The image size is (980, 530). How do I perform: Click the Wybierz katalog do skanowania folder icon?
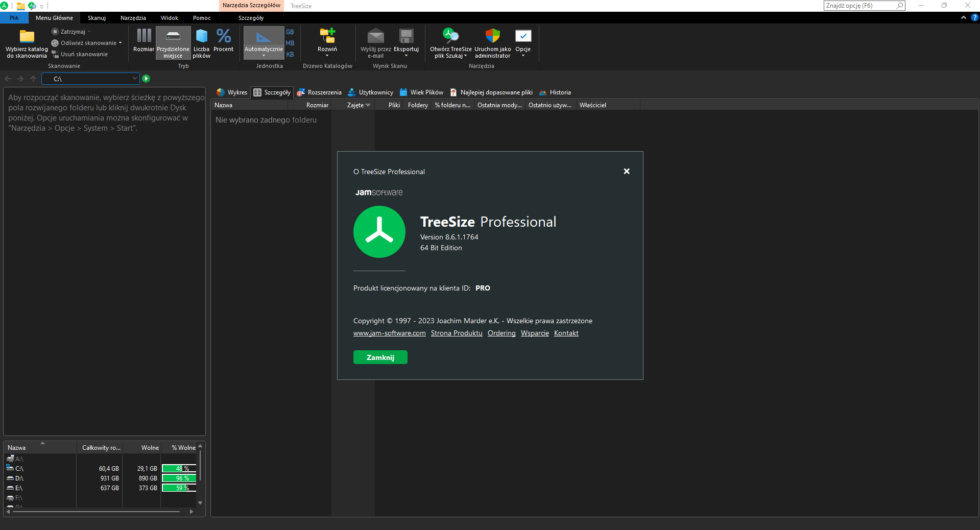(x=27, y=36)
